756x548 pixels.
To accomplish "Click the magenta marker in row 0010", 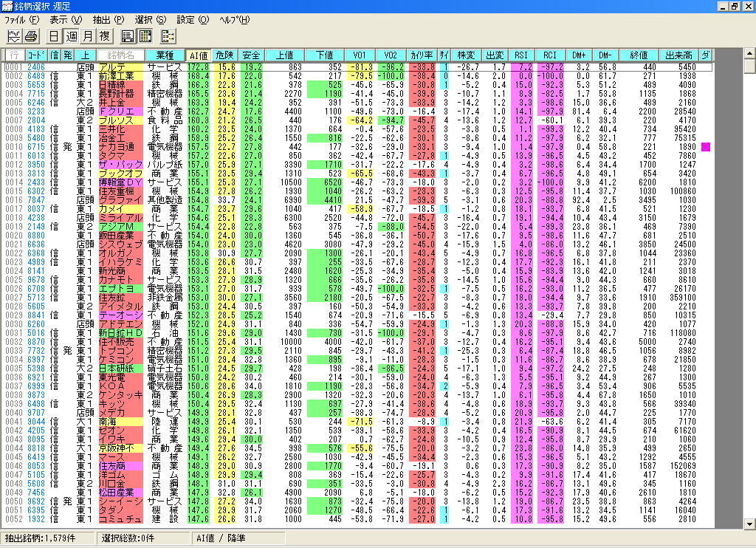I will [705, 147].
